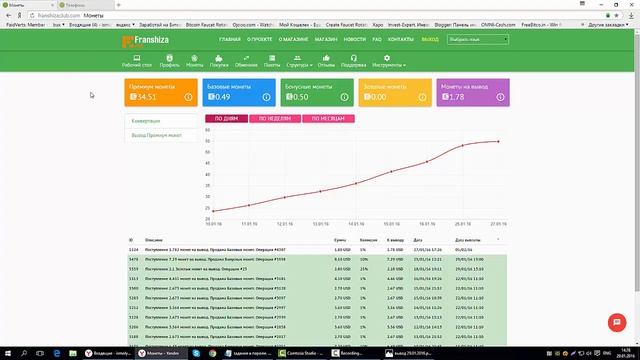The width and height of the screenshot is (640, 360).
Task: Open Skype from taskbar
Action: [x=196, y=353]
